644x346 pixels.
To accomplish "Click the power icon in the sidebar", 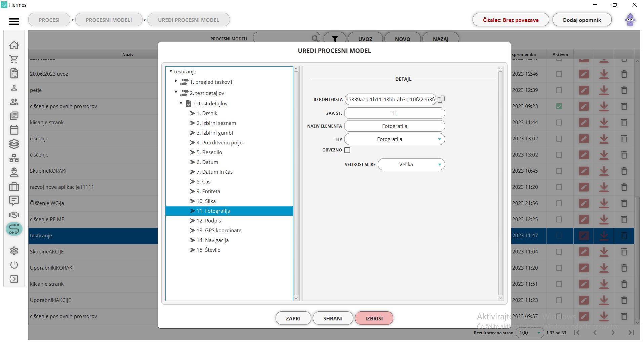I will click(x=14, y=265).
